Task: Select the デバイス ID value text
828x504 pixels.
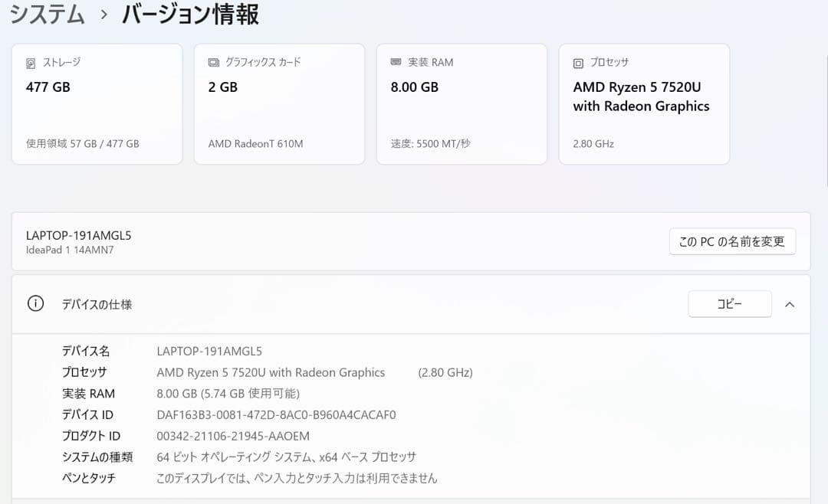Action: (276, 414)
